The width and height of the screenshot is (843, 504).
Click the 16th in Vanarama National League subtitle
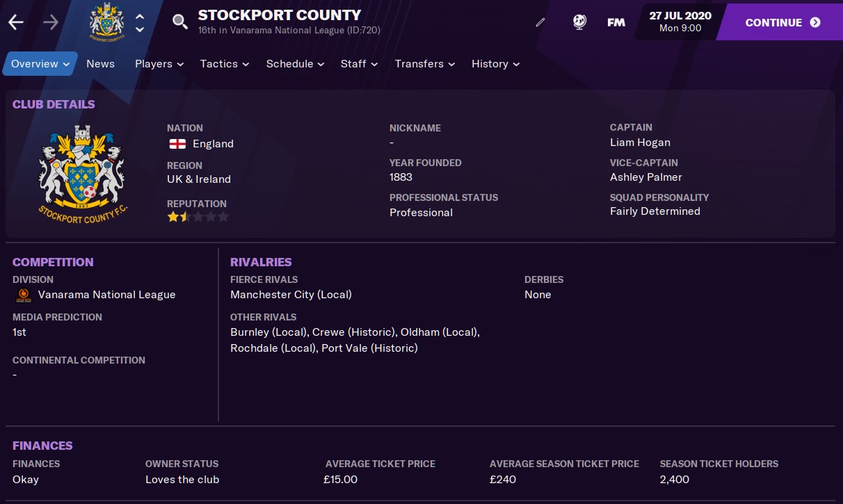(x=289, y=31)
